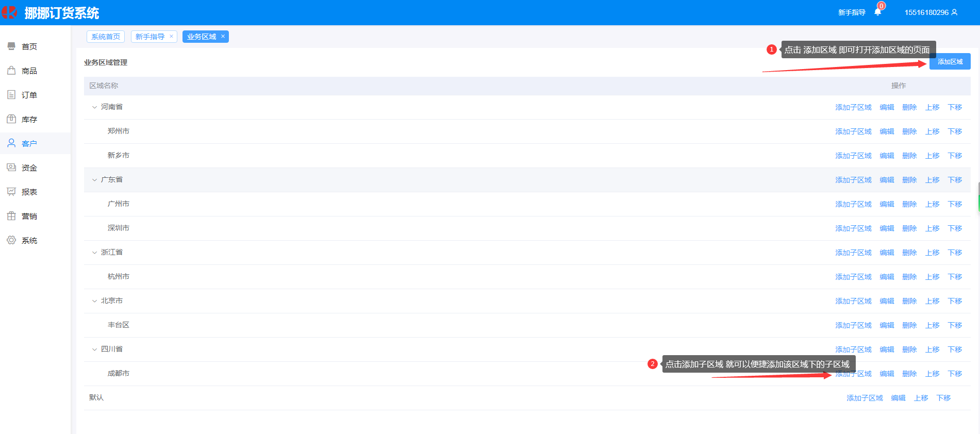Collapse the 河南省 region row
The height and width of the screenshot is (434, 980).
click(94, 107)
